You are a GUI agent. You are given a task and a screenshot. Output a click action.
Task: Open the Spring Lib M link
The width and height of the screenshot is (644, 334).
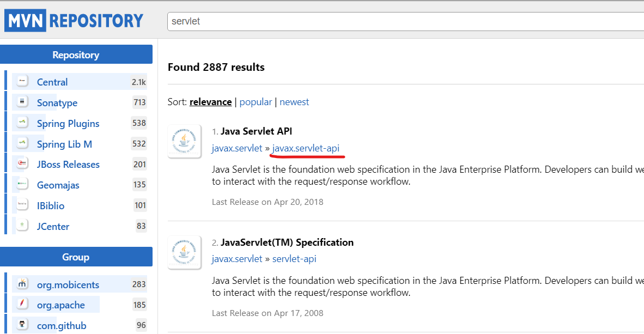tap(64, 144)
